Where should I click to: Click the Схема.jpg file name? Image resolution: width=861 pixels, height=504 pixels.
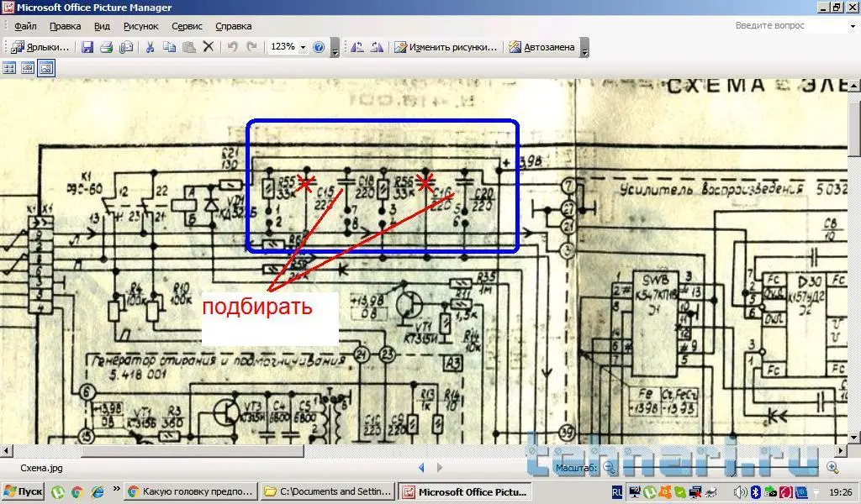42,469
